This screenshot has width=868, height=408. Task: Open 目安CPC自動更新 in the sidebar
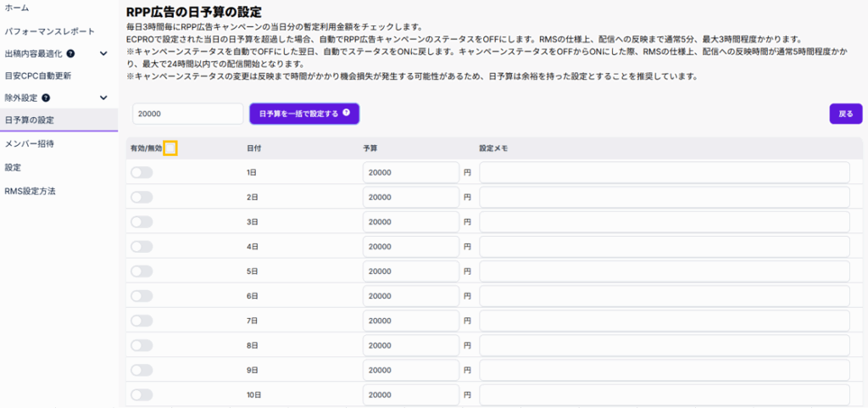pyautogui.click(x=38, y=75)
